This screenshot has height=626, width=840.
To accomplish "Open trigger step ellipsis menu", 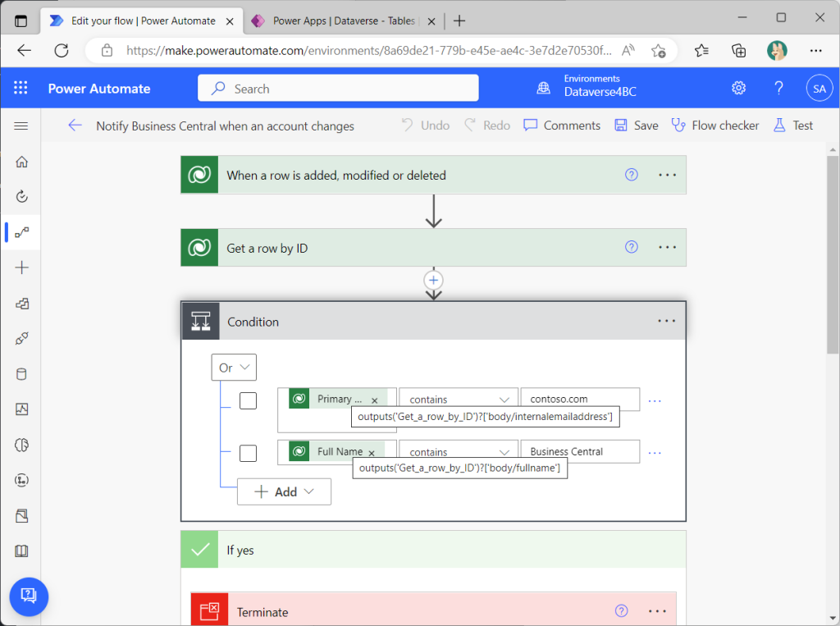I will [667, 175].
